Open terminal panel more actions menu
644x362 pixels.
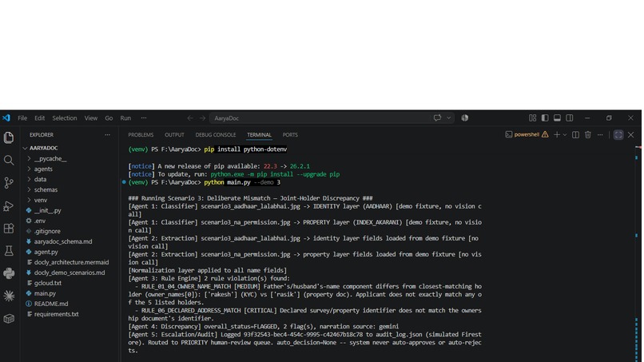600,135
